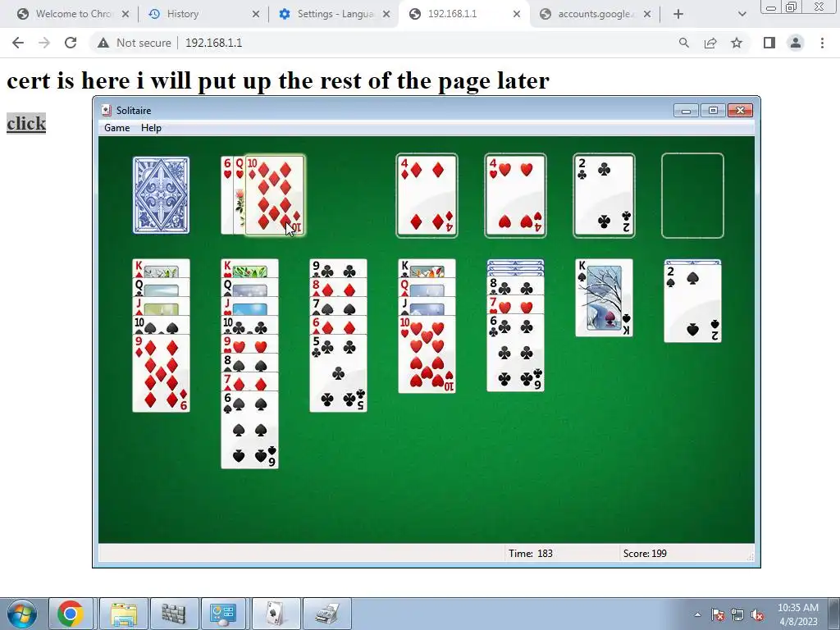Click the 4 of hearts foundation pile
This screenshot has width=840, height=630.
[x=515, y=195]
